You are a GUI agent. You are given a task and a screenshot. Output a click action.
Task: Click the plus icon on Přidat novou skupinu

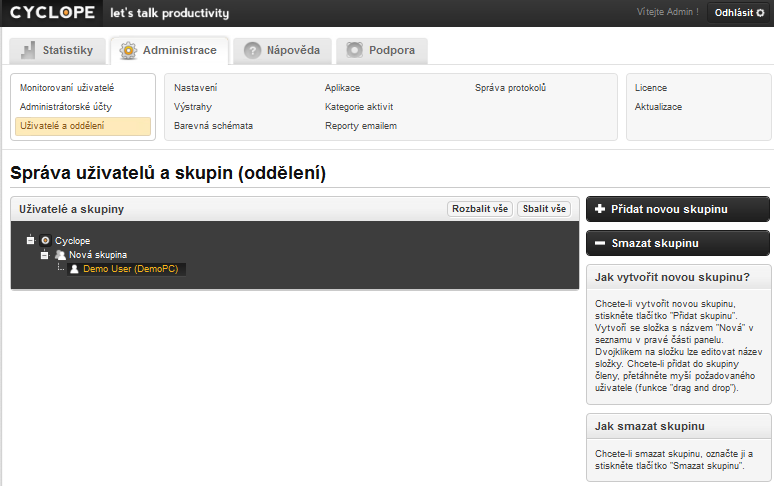[600, 209]
